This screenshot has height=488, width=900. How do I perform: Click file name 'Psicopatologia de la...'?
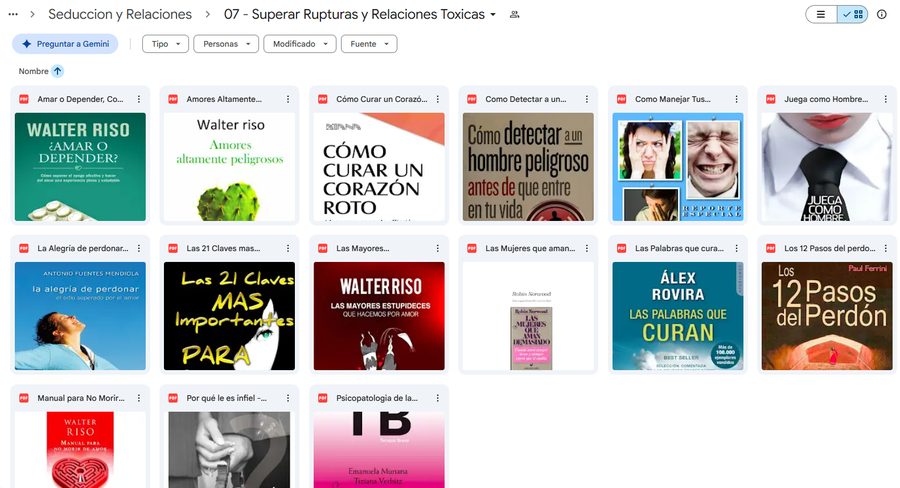pos(377,398)
